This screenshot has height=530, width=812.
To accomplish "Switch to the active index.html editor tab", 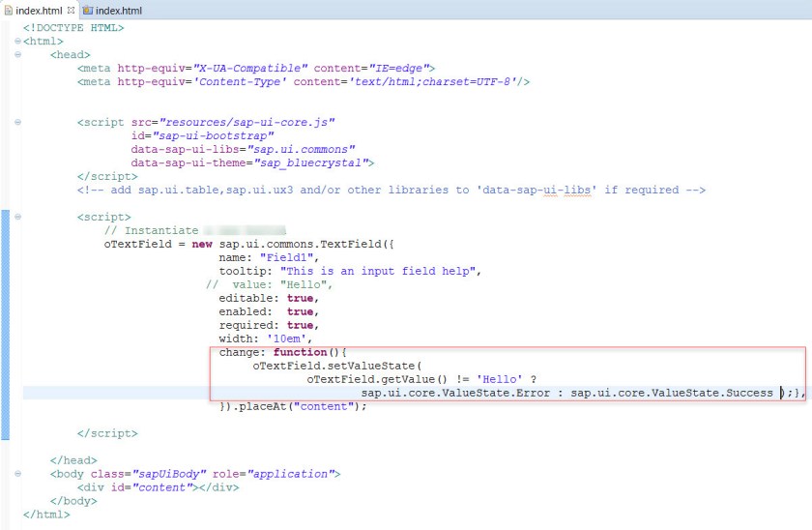I will pos(39,11).
